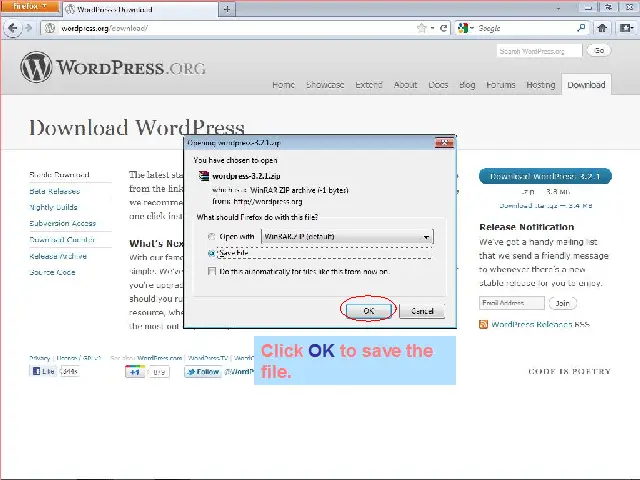
Task: Open the Nightly Builds sidebar link
Action: pyautogui.click(x=53, y=207)
